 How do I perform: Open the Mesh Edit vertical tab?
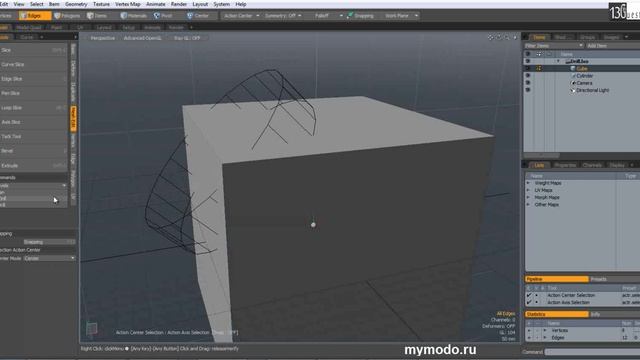coord(73,118)
